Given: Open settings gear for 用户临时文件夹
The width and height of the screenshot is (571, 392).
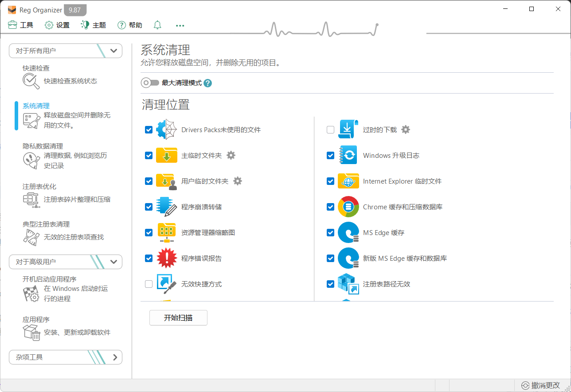Looking at the screenshot, I should coord(238,181).
